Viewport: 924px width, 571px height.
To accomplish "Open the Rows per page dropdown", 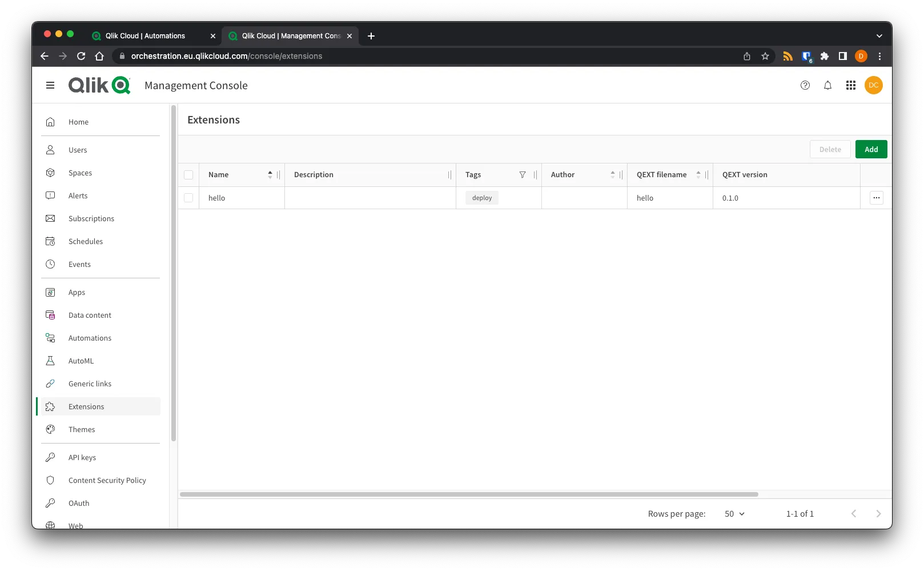I will tap(733, 513).
